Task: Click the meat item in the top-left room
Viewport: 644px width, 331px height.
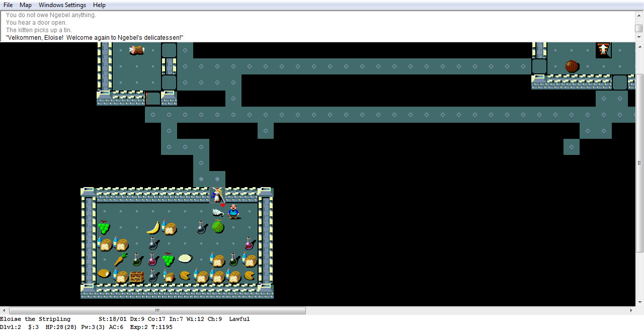Action: click(137, 50)
